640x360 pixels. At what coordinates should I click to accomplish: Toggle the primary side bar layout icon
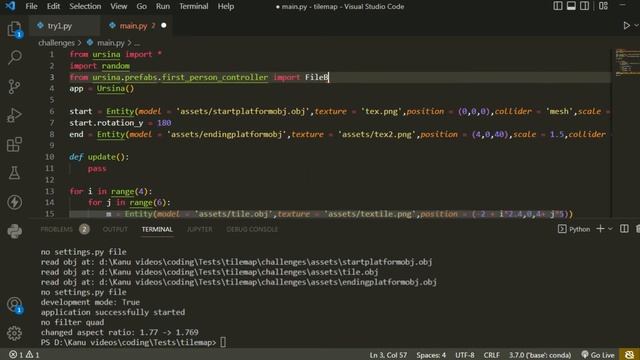(558, 6)
